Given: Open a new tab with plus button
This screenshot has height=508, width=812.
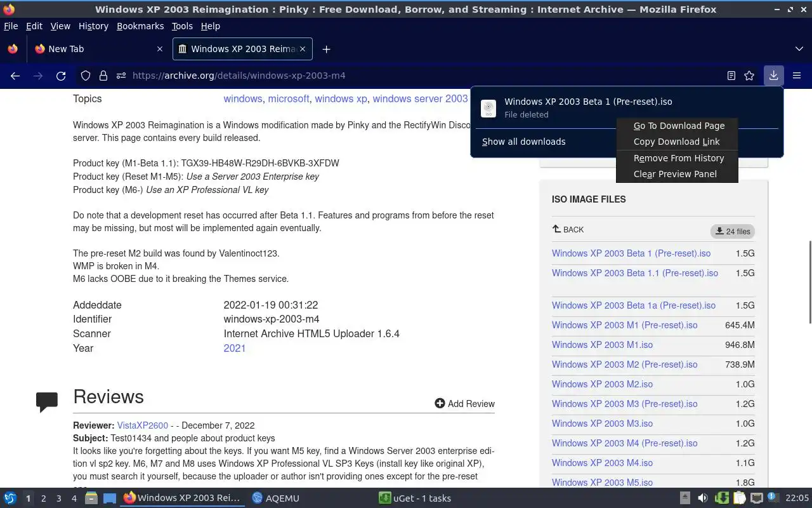Looking at the screenshot, I should (x=326, y=49).
